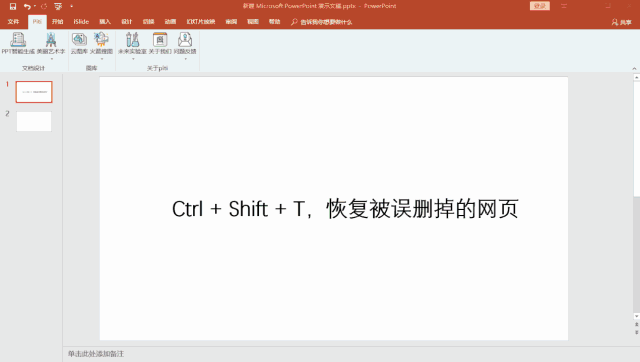The image size is (640, 362).
Task: Open 未来实验室 future lab
Action: tap(132, 43)
